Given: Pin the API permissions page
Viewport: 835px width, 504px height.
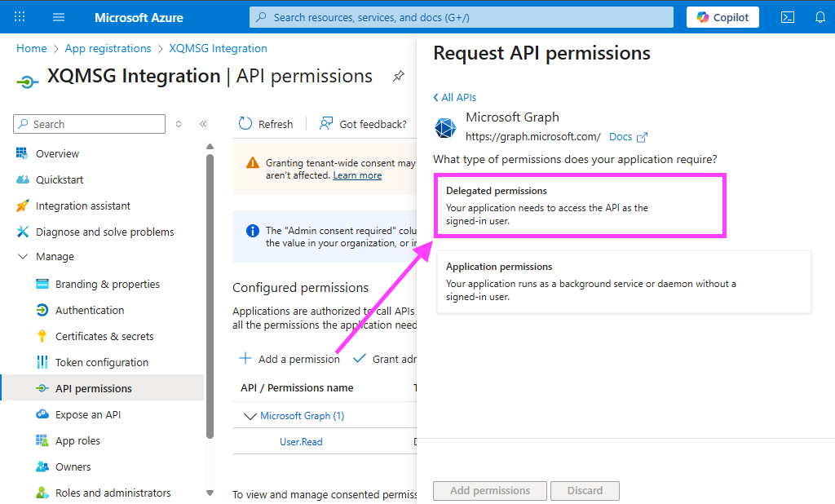Looking at the screenshot, I should coord(399,76).
